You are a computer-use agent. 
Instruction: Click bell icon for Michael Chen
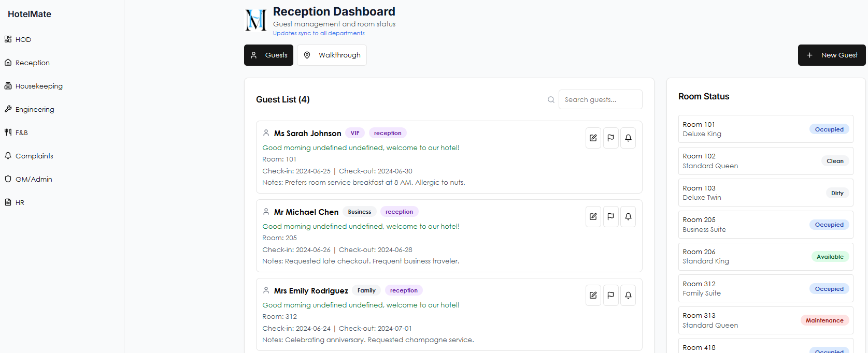click(628, 216)
